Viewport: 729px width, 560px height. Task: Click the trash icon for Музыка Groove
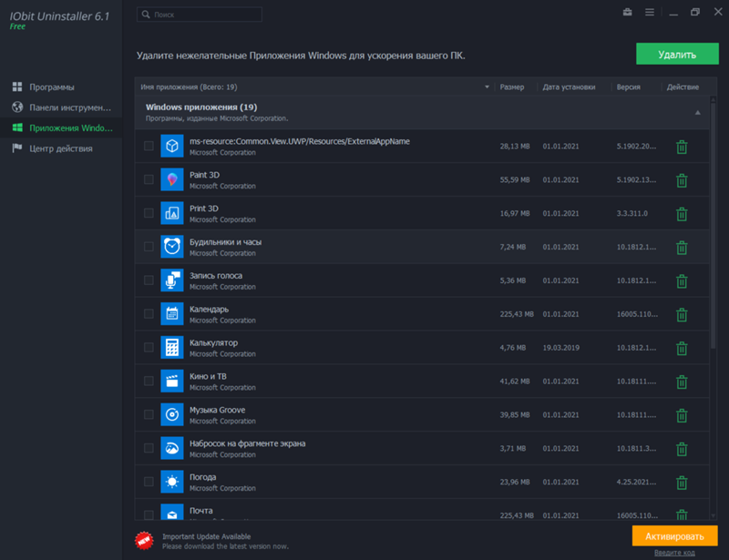pos(682,415)
